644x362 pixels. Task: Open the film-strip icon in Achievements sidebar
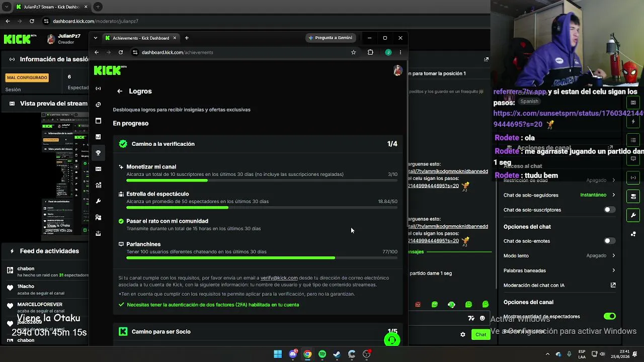[x=98, y=169]
